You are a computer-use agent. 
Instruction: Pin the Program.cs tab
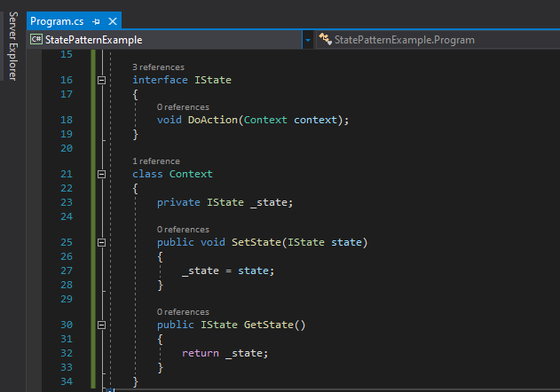tap(96, 22)
